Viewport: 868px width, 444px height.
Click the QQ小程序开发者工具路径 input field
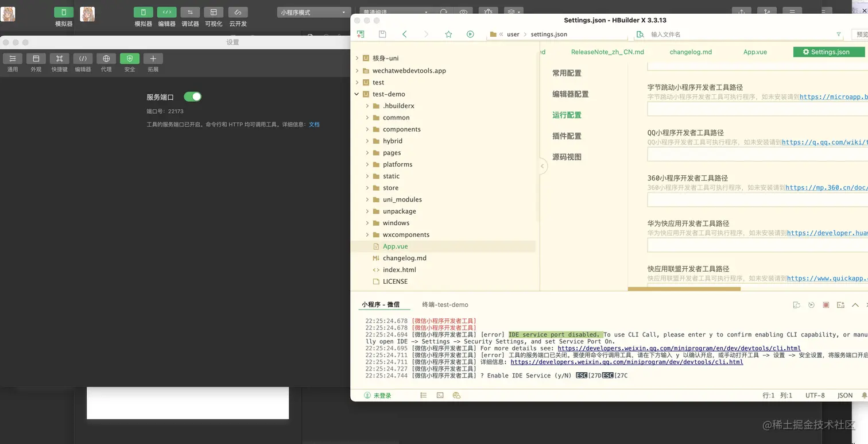tap(758, 155)
